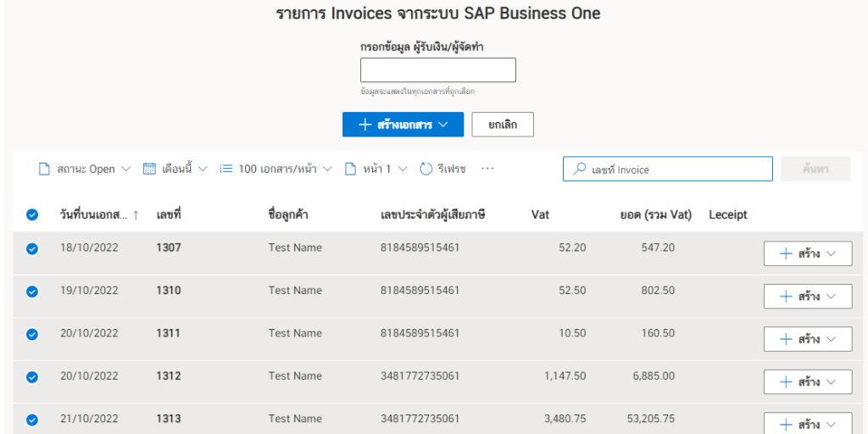868x434 pixels.
Task: Open the เดือนนี้ date range dropdown
Action: [x=202, y=169]
